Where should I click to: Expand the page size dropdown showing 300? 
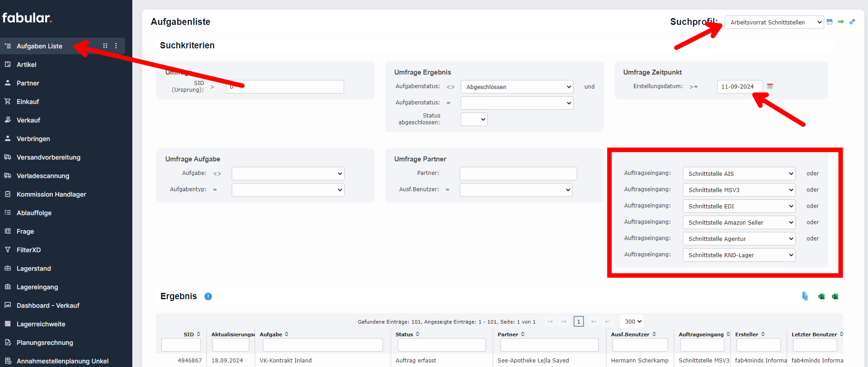click(x=633, y=321)
